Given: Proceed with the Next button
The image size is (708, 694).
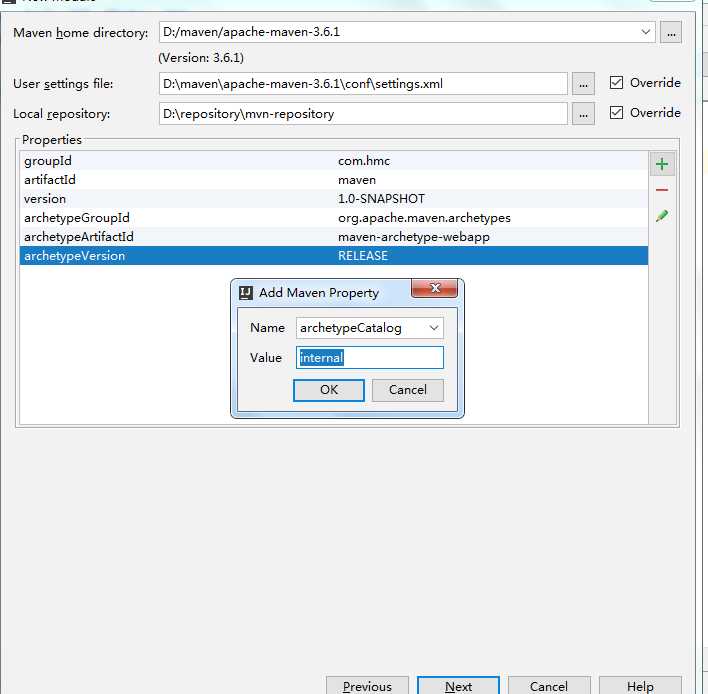Looking at the screenshot, I should point(458,685).
